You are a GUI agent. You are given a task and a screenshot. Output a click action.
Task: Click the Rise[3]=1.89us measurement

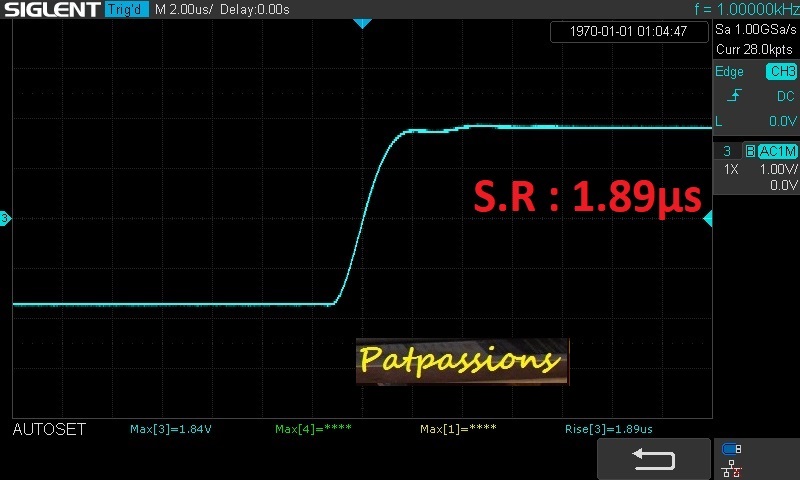pos(608,430)
